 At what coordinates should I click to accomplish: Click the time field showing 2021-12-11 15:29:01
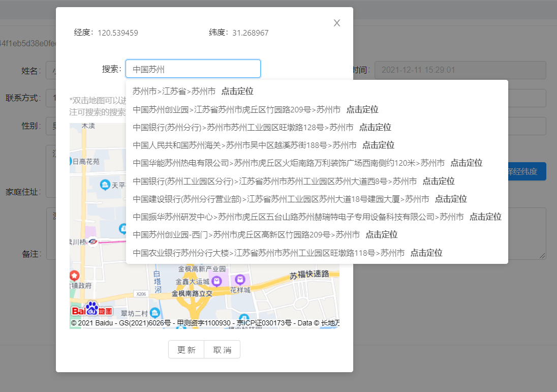[x=460, y=70]
